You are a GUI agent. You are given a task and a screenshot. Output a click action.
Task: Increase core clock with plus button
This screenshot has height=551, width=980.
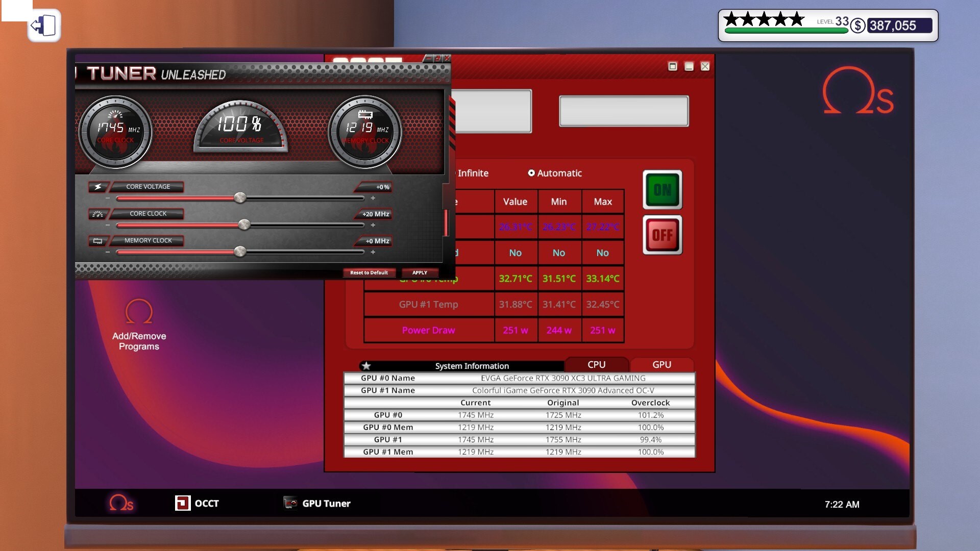click(373, 225)
